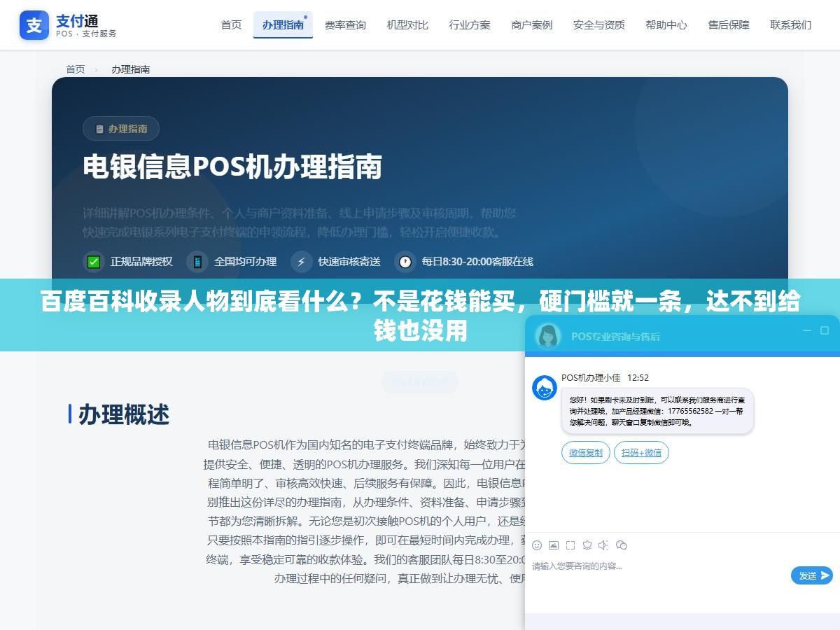840x630 pixels.
Task: Click the rating icon in chat toolbar
Action: (587, 545)
